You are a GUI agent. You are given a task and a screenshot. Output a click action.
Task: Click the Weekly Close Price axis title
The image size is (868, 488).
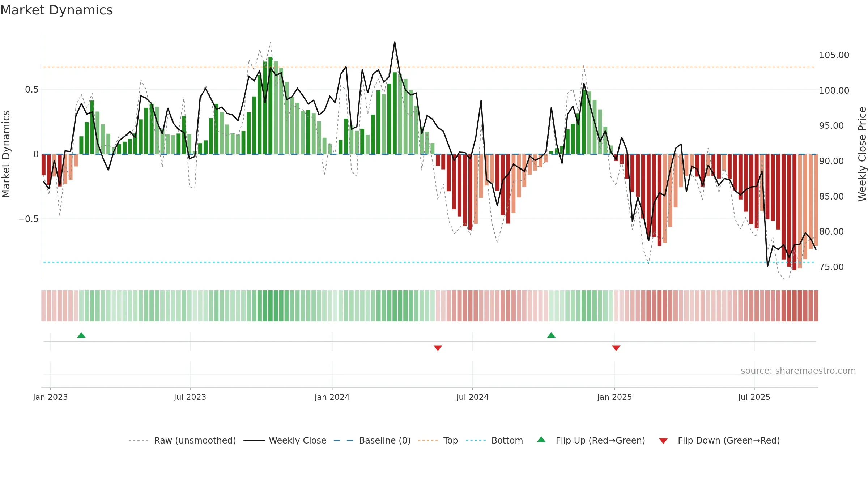pyautogui.click(x=862, y=154)
